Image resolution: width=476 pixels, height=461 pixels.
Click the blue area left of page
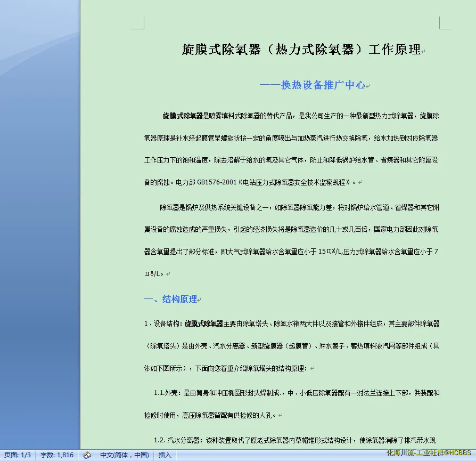40,240
